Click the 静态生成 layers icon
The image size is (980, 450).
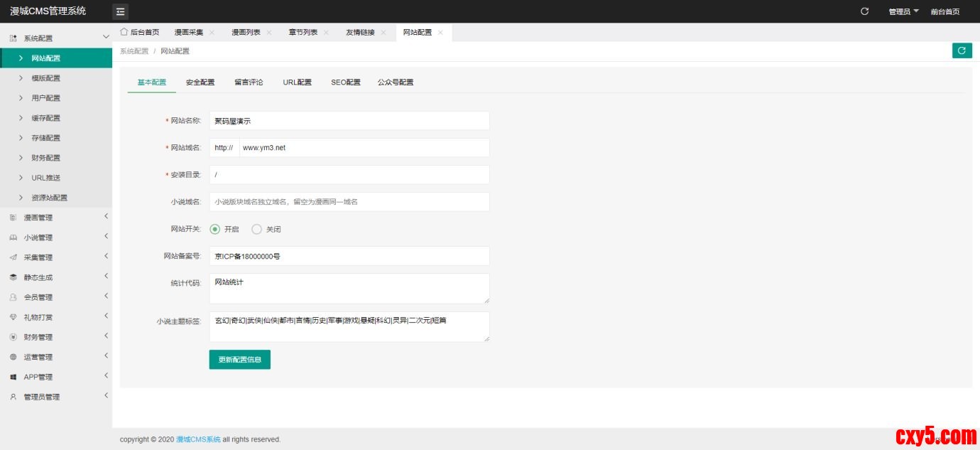pos(13,277)
